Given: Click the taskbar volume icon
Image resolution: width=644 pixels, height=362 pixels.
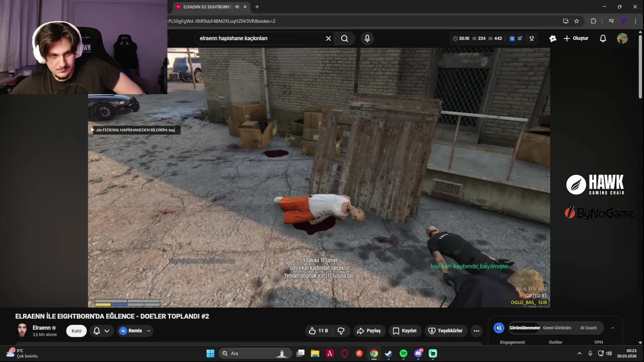Looking at the screenshot, I should (609, 353).
